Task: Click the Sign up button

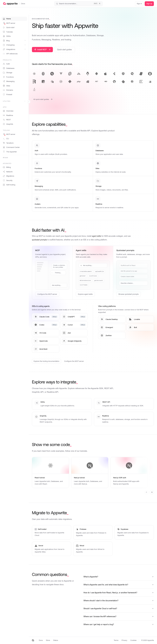Action: 149,4
